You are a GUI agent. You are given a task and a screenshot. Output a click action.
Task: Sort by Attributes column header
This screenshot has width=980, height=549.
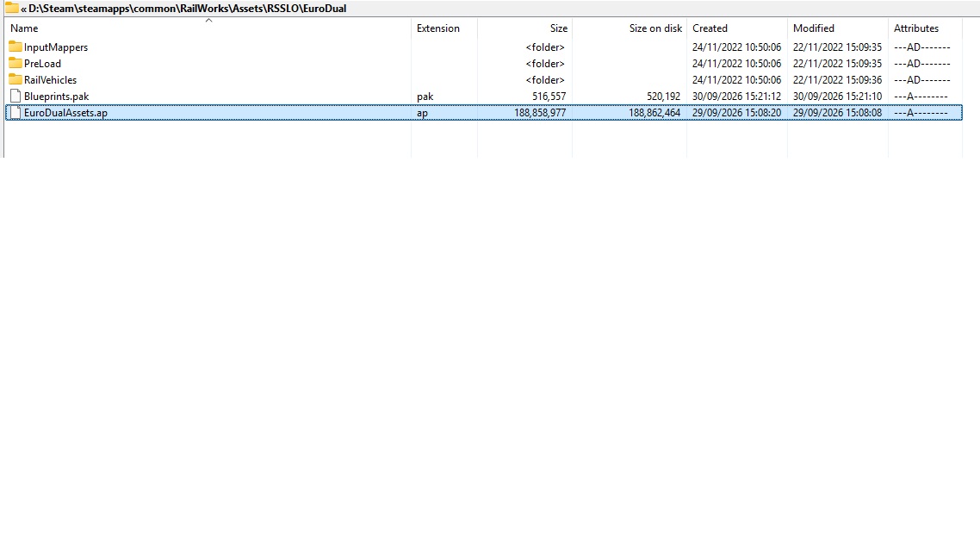[x=916, y=28]
